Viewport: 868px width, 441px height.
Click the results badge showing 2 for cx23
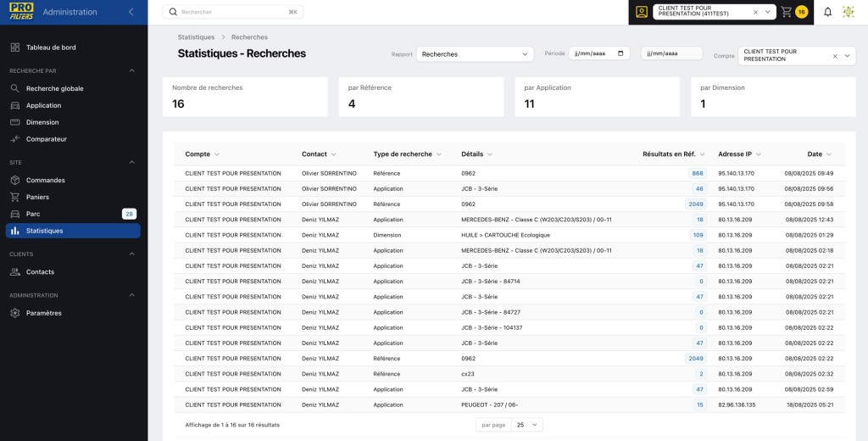click(x=701, y=374)
